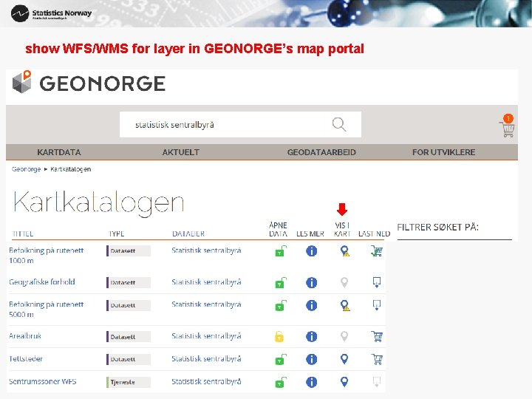Screen dimensions: 532x399
Task: Open info icon for Arealbruk
Action: [311, 337]
